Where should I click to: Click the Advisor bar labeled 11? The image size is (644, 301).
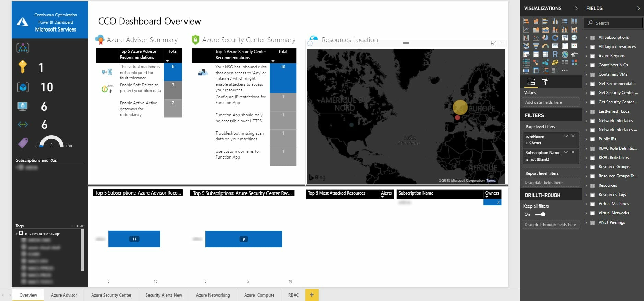[134, 239]
